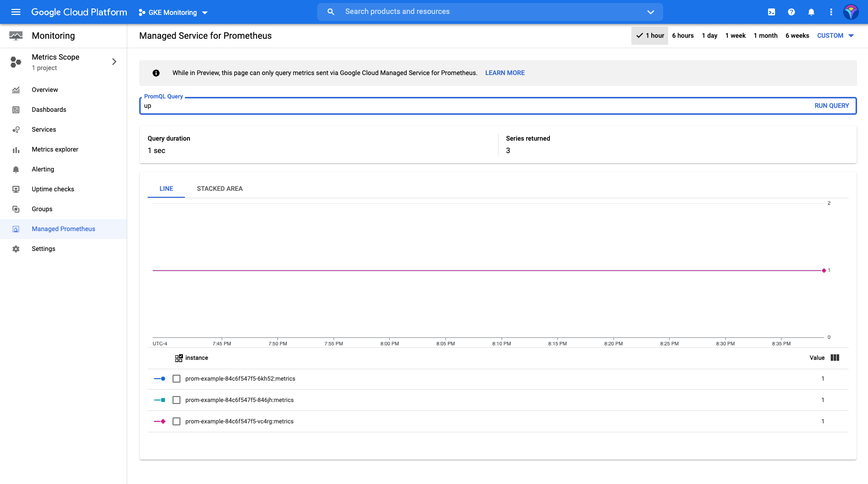This screenshot has height=484, width=868.
Task: Select the 1 week time range
Action: pos(735,36)
